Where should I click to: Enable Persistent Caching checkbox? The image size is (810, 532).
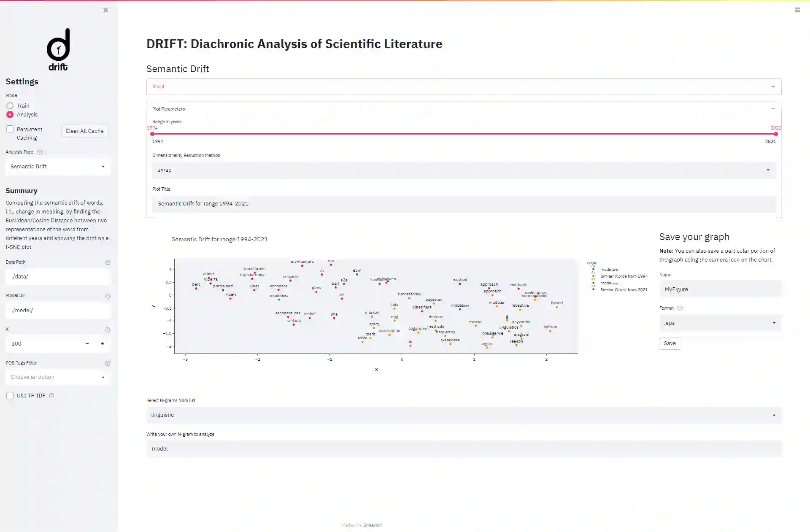coord(10,130)
